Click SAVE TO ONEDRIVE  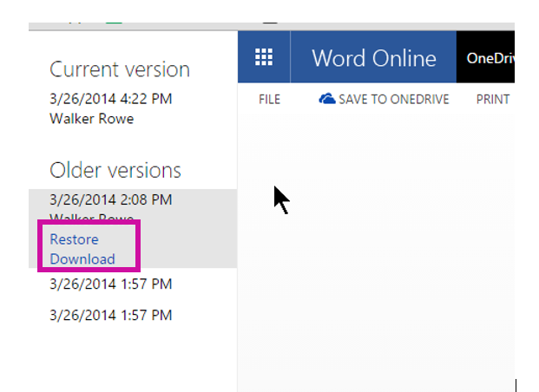[384, 99]
